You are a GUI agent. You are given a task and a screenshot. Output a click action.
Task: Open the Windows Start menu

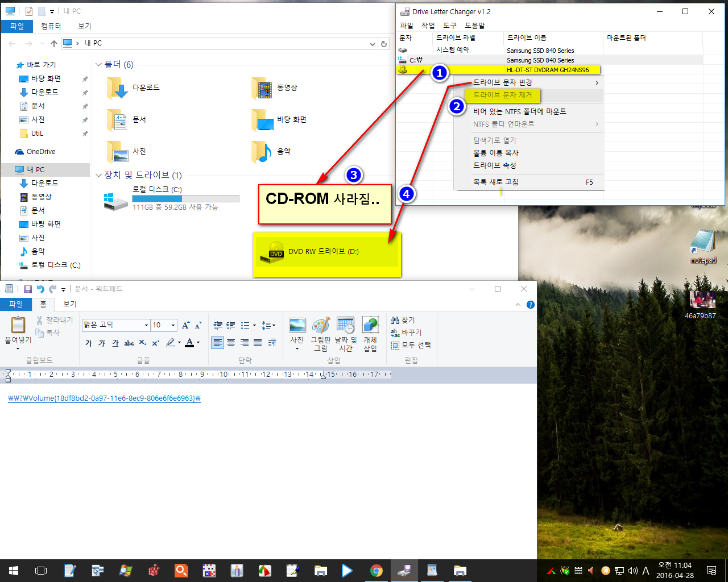tap(14, 571)
